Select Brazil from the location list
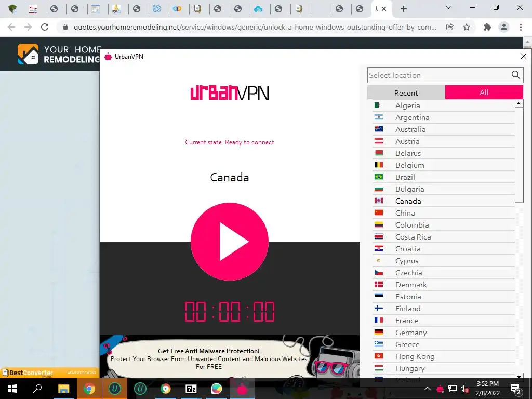 444,177
